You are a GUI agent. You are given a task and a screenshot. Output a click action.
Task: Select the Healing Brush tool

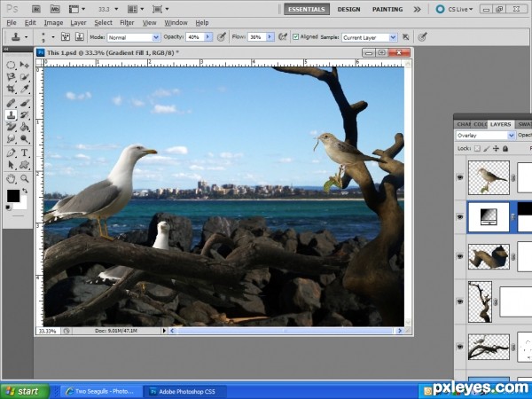click(x=11, y=103)
